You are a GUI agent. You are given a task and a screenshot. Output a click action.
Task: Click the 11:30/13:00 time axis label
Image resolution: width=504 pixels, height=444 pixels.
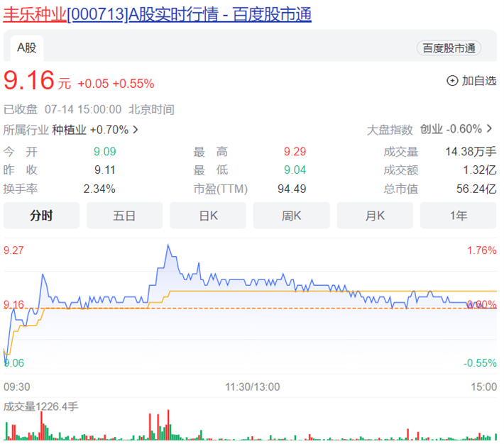(x=253, y=387)
